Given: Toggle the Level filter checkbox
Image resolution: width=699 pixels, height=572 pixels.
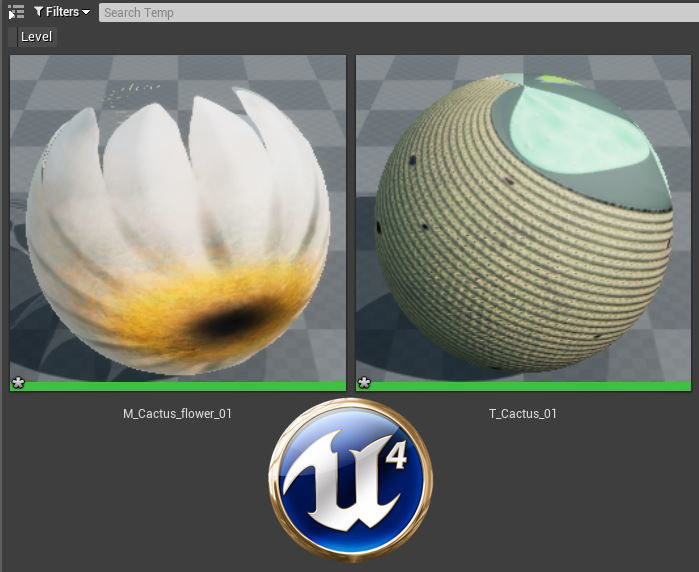Looking at the screenshot, I should pyautogui.click(x=12, y=37).
